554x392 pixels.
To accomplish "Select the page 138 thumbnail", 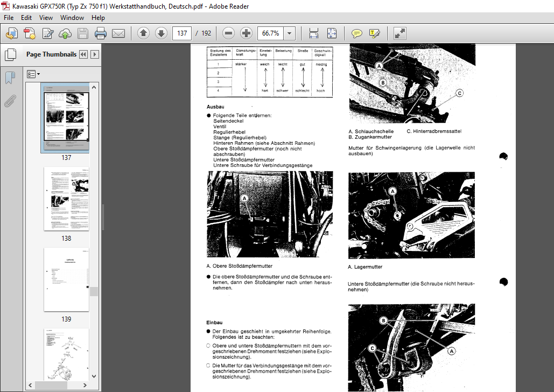I will (66, 199).
